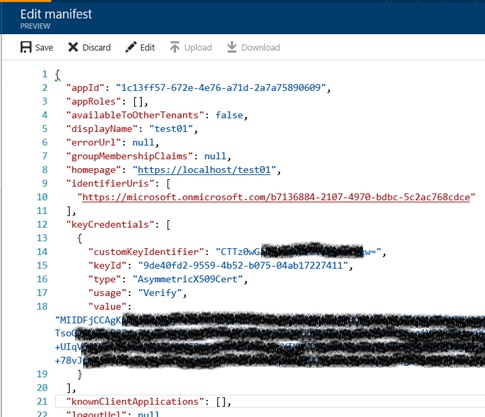Image resolution: width=485 pixels, height=417 pixels.
Task: Click the groupMembershipClaims null value
Action: coord(215,156)
